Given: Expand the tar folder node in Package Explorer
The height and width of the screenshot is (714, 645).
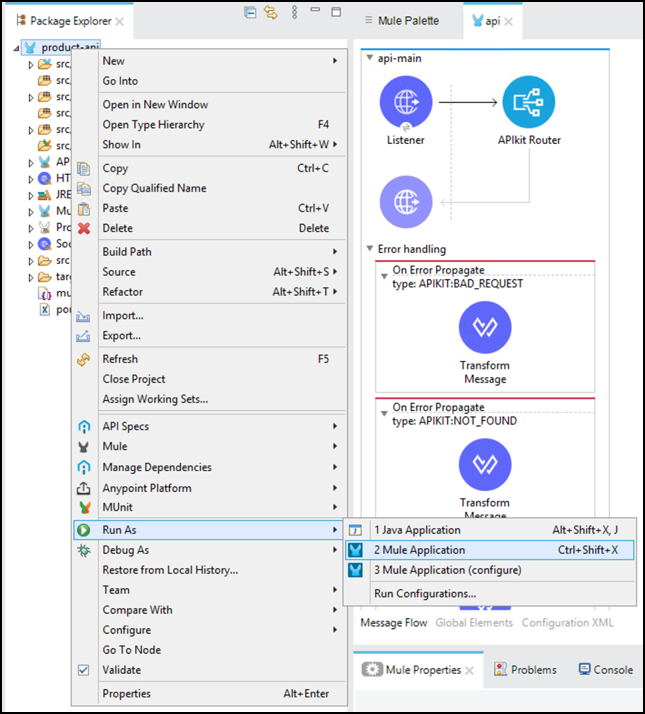Looking at the screenshot, I should point(31,277).
